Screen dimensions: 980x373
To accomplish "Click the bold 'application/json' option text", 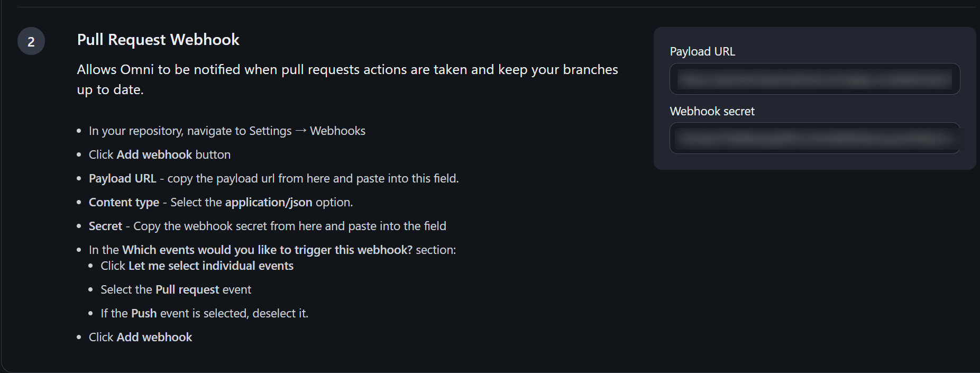I will click(x=269, y=202).
